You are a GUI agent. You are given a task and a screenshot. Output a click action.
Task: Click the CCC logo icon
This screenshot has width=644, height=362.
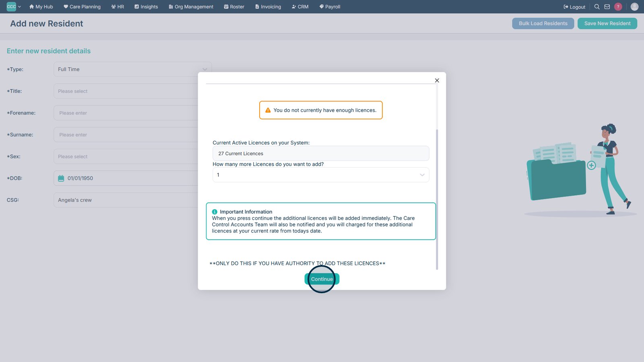[11, 6]
